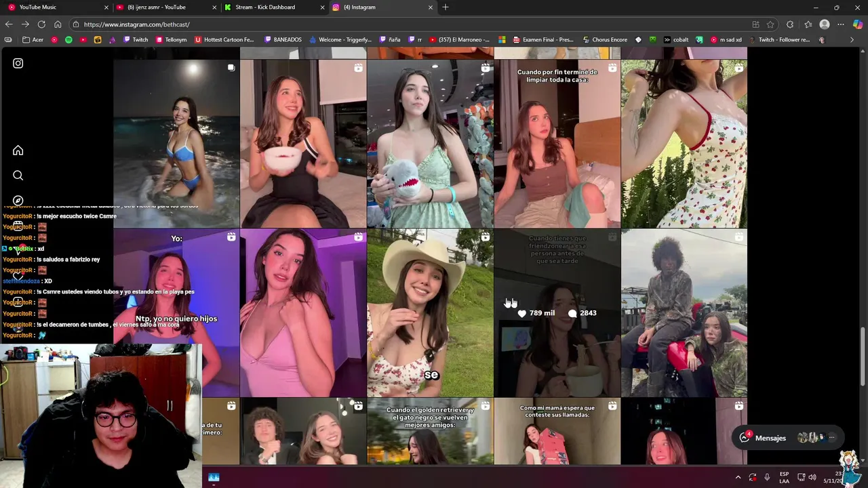The width and height of the screenshot is (868, 488).
Task: Open the Twitch bookmark
Action: [x=136, y=40]
